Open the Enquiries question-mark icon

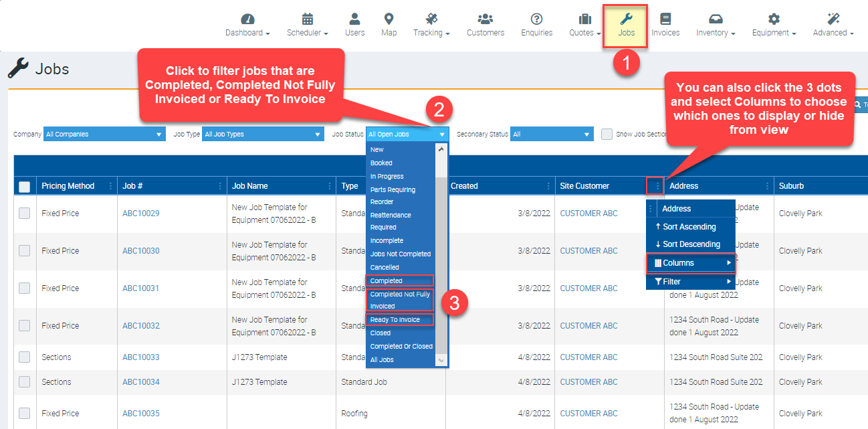click(536, 19)
